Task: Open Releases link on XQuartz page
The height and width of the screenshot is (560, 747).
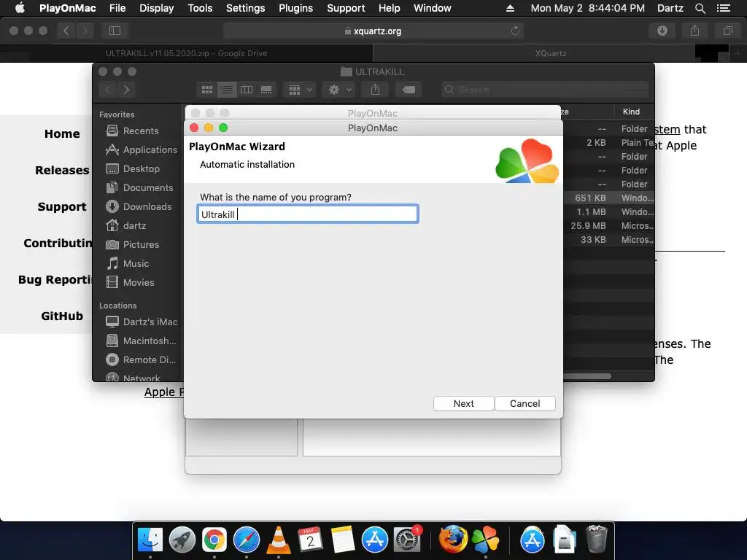Action: (x=62, y=170)
